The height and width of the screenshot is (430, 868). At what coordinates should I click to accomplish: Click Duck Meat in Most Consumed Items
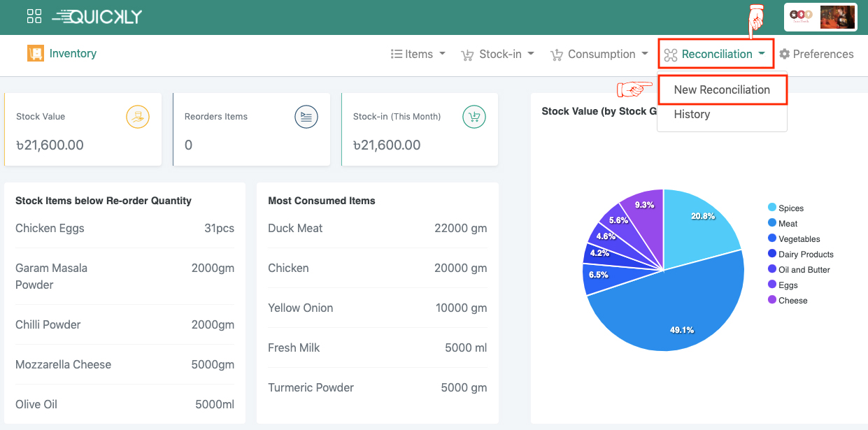click(295, 229)
